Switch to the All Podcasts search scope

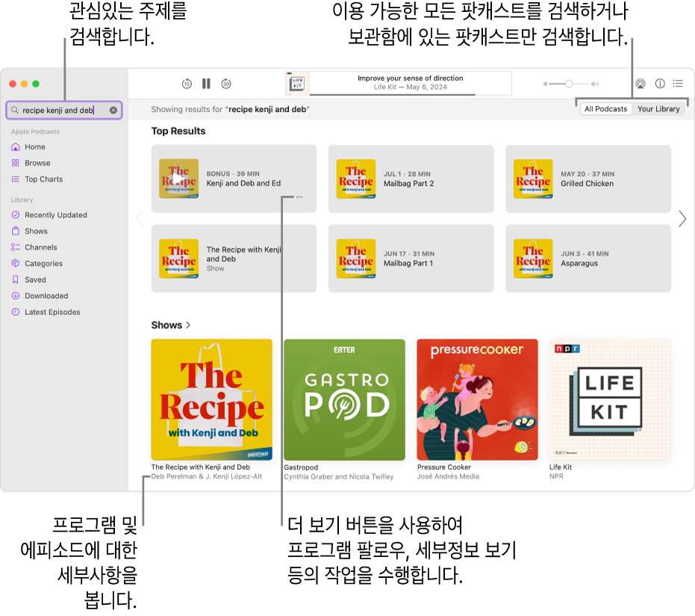pyautogui.click(x=605, y=109)
